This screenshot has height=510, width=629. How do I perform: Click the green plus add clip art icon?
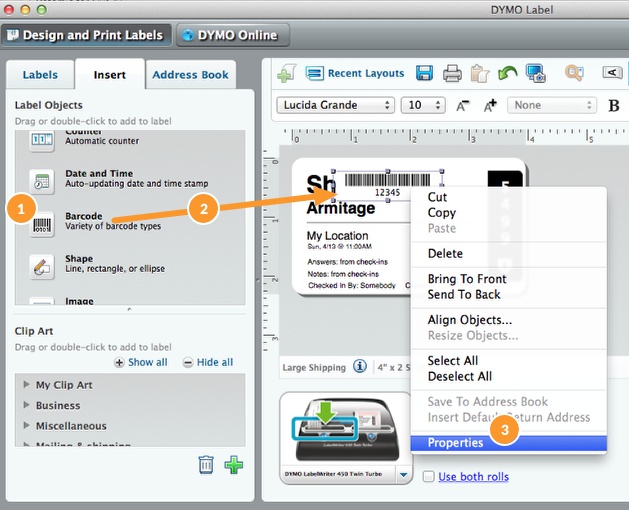click(x=233, y=465)
